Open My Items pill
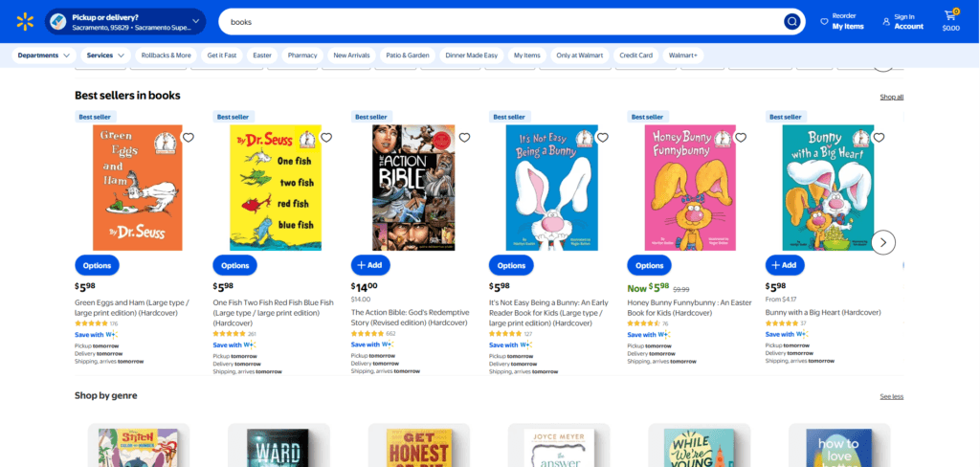Image resolution: width=980 pixels, height=467 pixels. [527, 56]
